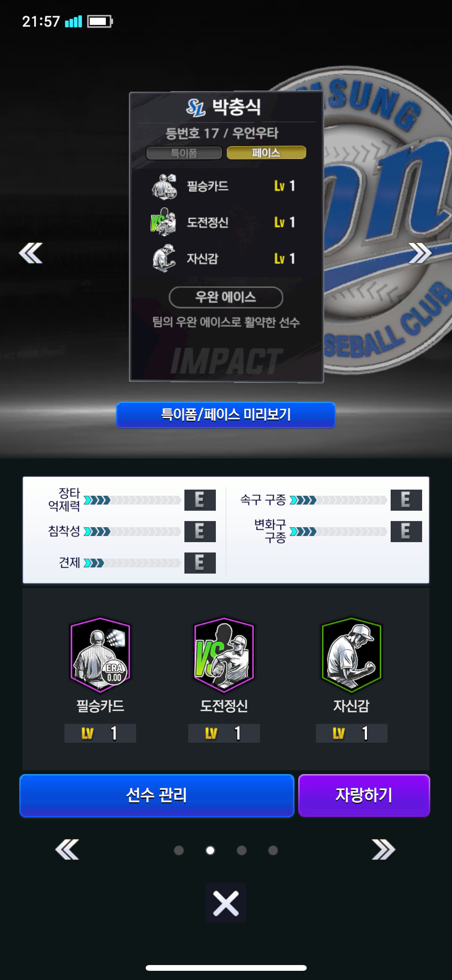This screenshot has height=980, width=452.
Task: Switch to the 페이스 tab
Action: 266,153
